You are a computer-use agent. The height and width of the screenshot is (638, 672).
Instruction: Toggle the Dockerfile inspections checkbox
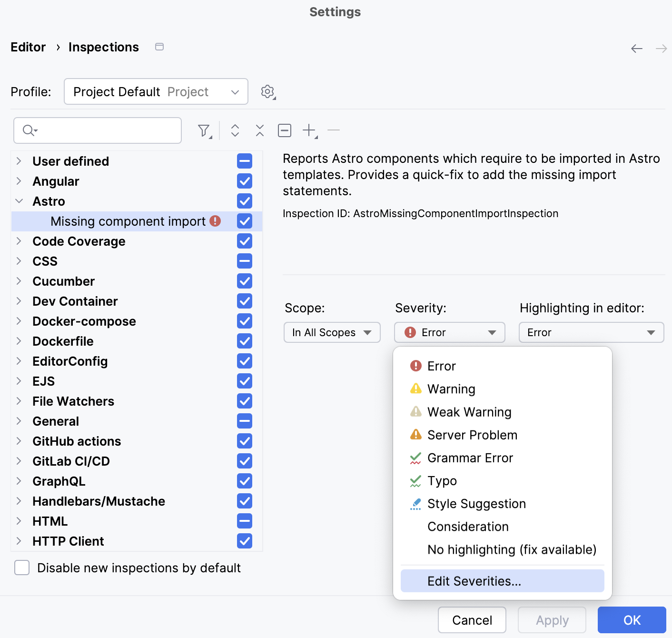coord(245,341)
